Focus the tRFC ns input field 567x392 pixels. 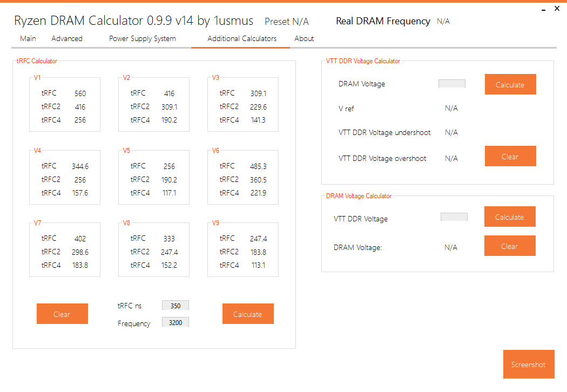point(175,306)
